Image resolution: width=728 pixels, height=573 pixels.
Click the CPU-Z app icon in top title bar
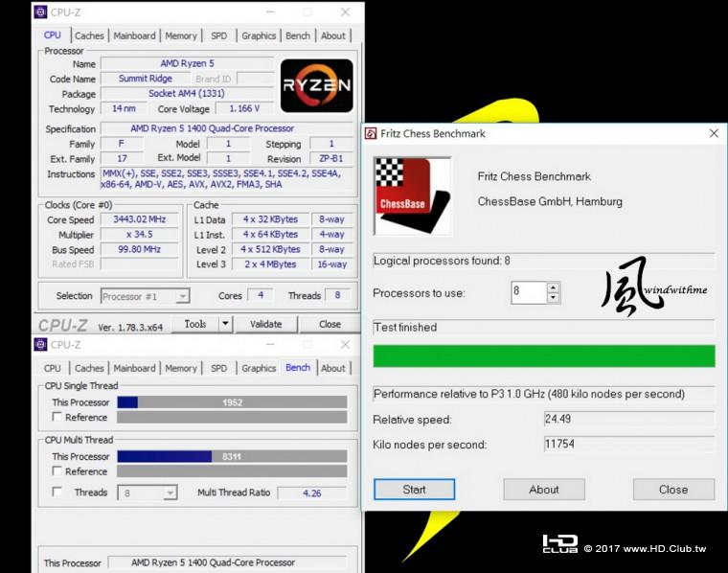[40, 11]
